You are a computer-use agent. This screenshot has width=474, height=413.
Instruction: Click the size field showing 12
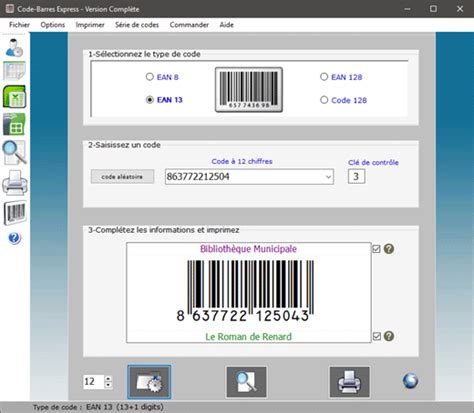click(94, 382)
